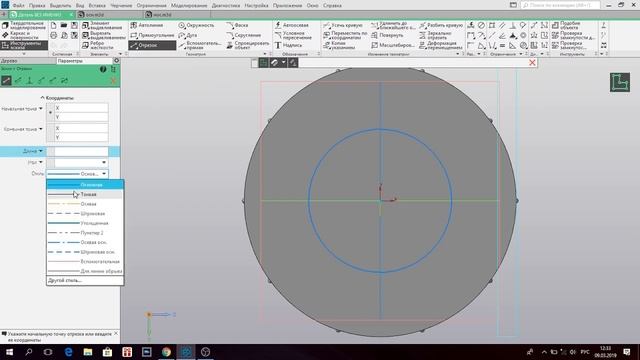The image size is (640, 360).
Task: Activate the Фаска chamfer tool
Action: [237, 25]
